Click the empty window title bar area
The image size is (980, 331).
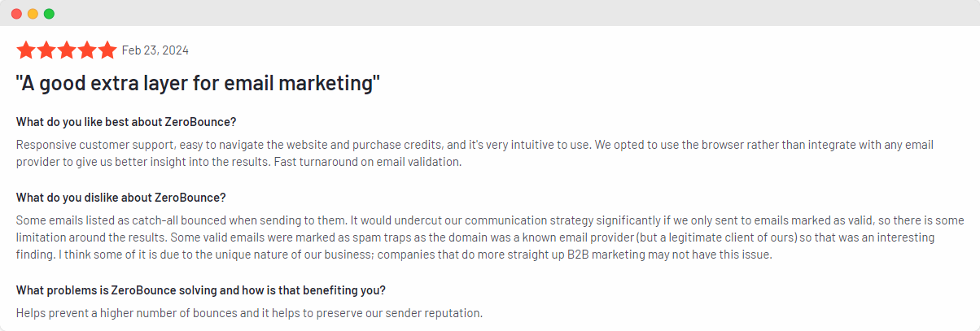click(488, 14)
